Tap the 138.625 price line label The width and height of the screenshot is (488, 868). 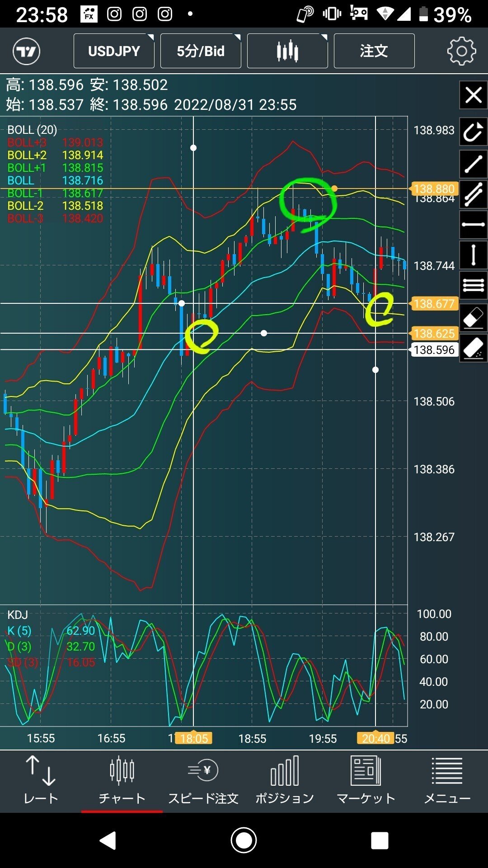(x=434, y=333)
